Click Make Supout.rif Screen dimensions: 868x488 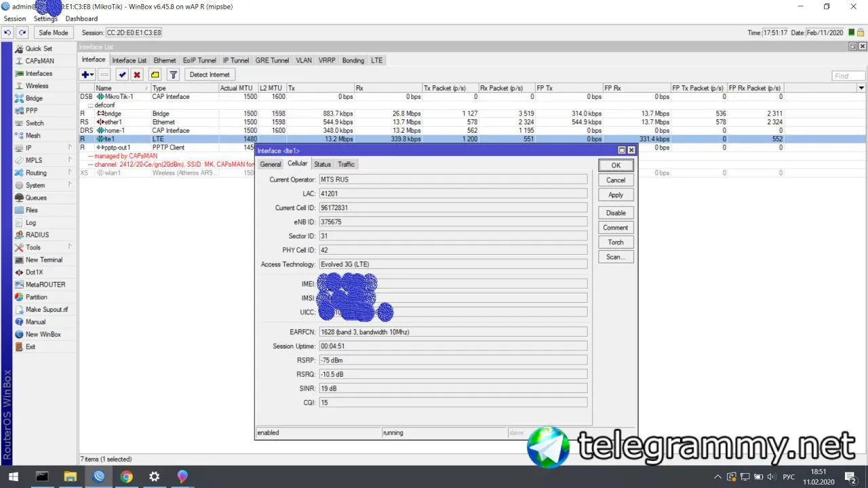(47, 310)
